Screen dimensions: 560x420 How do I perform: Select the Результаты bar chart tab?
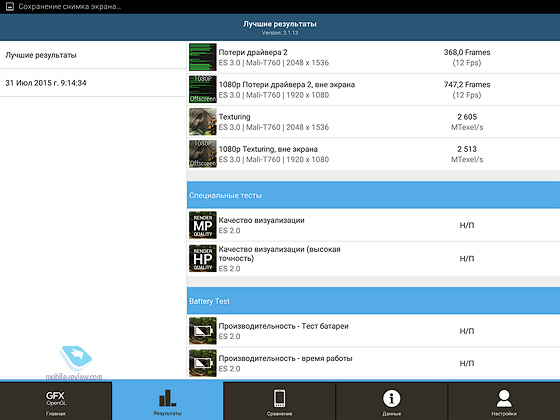[x=168, y=401]
